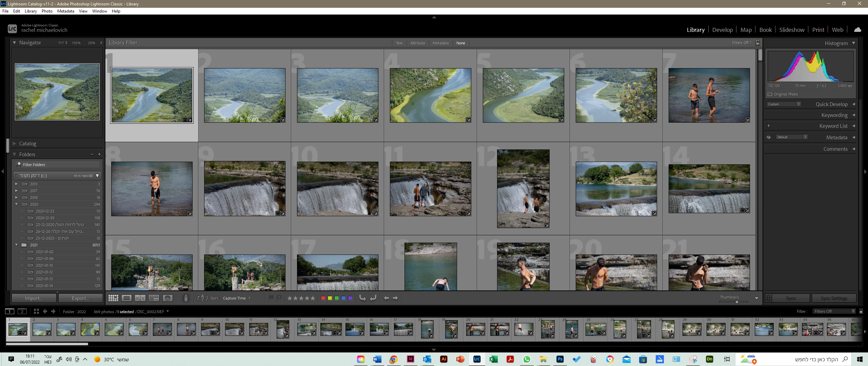Toggle the filter lock icon
Viewport: 868px width, 366px height.
pyautogui.click(x=758, y=42)
